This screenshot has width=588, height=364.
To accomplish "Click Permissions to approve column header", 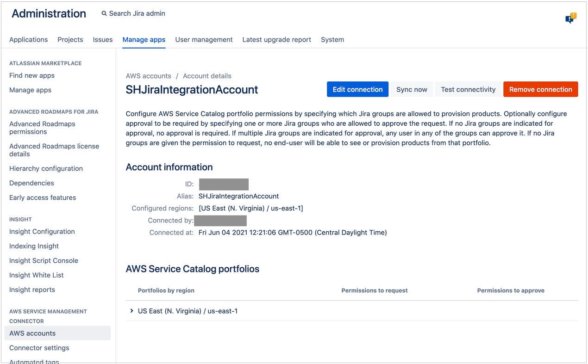I will click(511, 290).
